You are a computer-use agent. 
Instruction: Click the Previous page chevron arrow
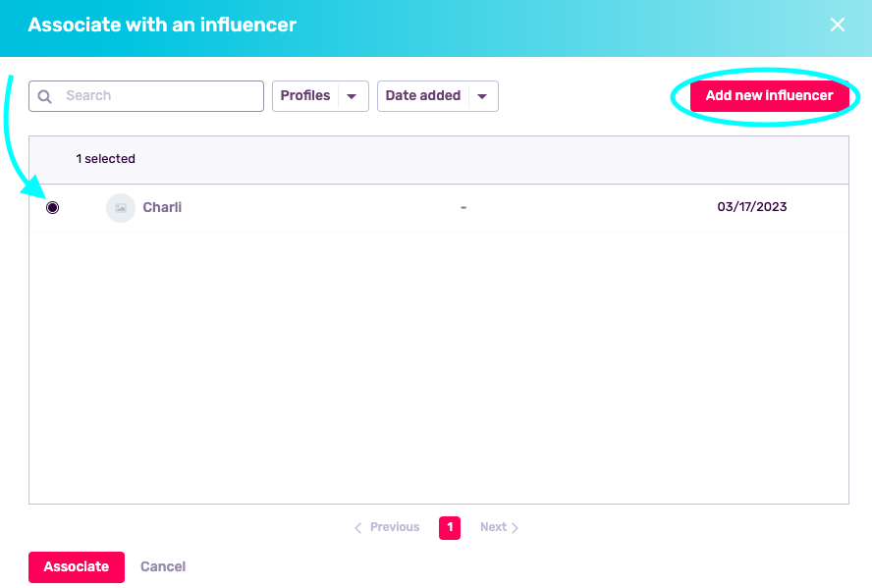tap(358, 527)
